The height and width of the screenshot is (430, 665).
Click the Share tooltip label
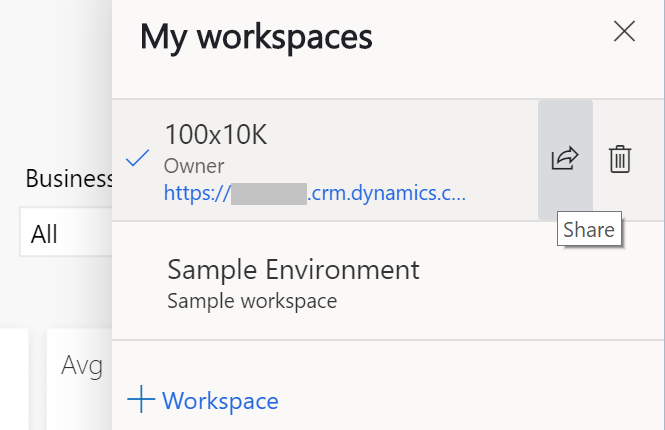(x=588, y=230)
